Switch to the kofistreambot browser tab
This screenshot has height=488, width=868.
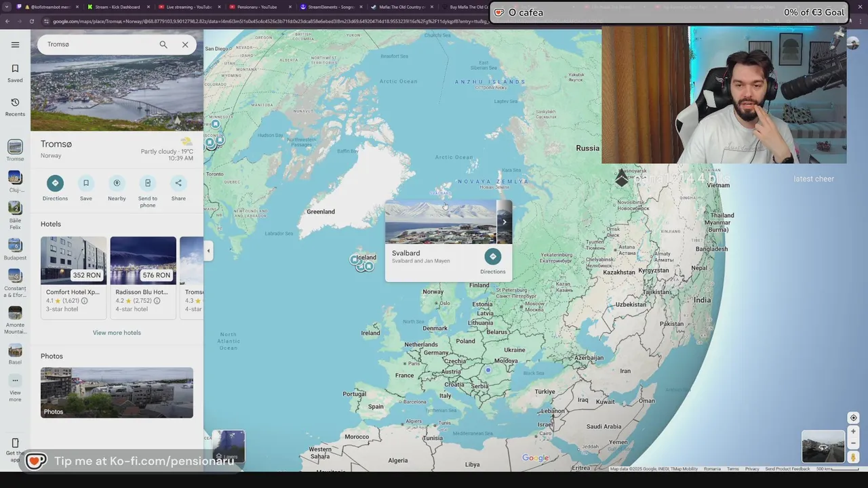(47, 7)
